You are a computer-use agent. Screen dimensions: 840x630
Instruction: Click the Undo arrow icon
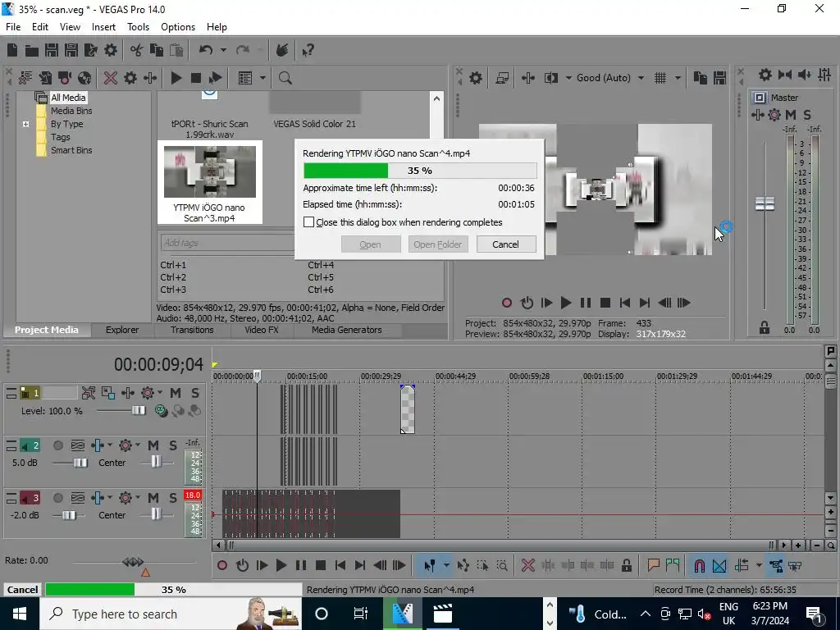pos(206,50)
